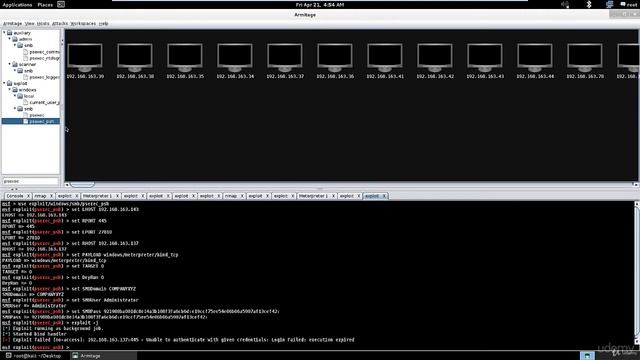Collapse the scanner tree node
The height and width of the screenshot is (360, 640).
pyautogui.click(x=10, y=64)
